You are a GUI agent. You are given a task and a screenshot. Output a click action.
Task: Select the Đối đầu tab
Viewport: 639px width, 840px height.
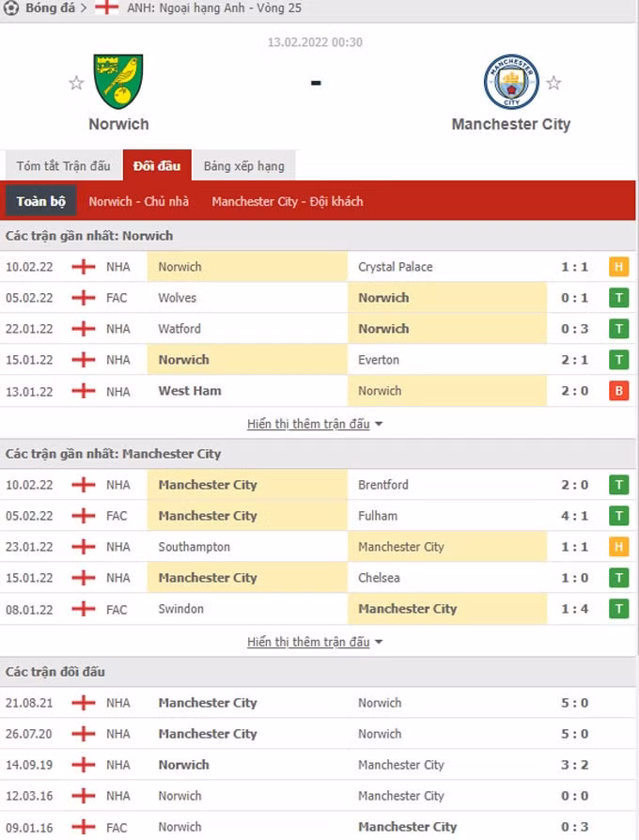(x=157, y=165)
